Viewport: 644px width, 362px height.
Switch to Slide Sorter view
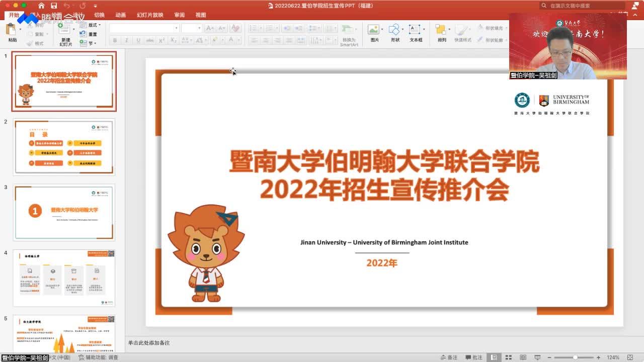coord(509,357)
